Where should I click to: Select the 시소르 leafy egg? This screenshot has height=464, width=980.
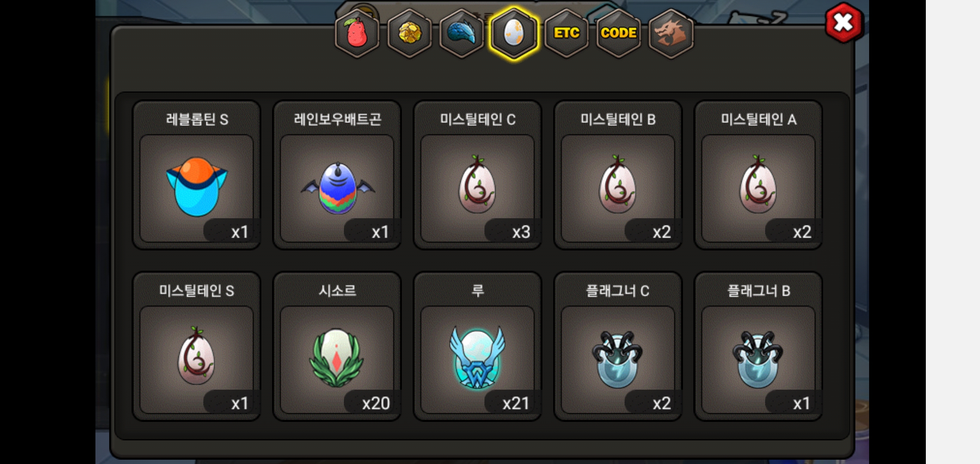pos(337,346)
